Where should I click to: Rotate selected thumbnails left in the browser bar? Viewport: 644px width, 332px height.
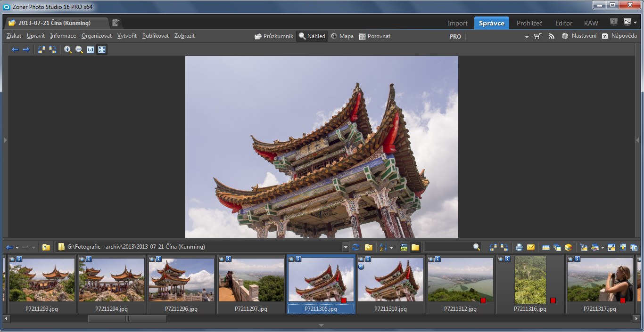(493, 247)
